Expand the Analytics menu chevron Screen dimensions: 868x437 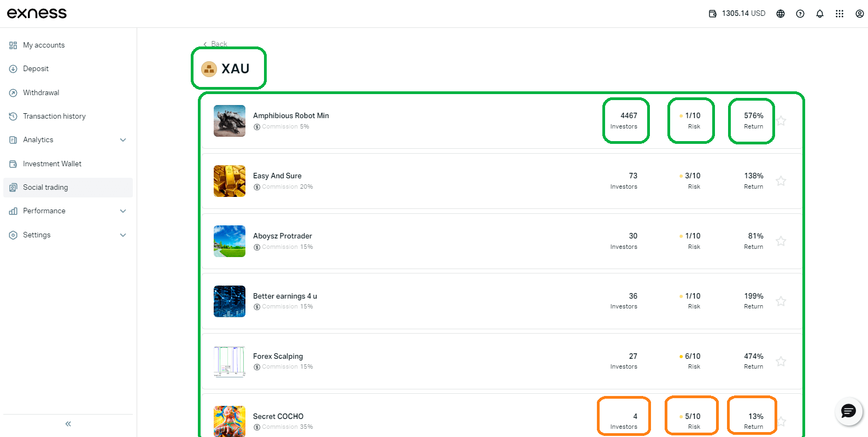123,140
